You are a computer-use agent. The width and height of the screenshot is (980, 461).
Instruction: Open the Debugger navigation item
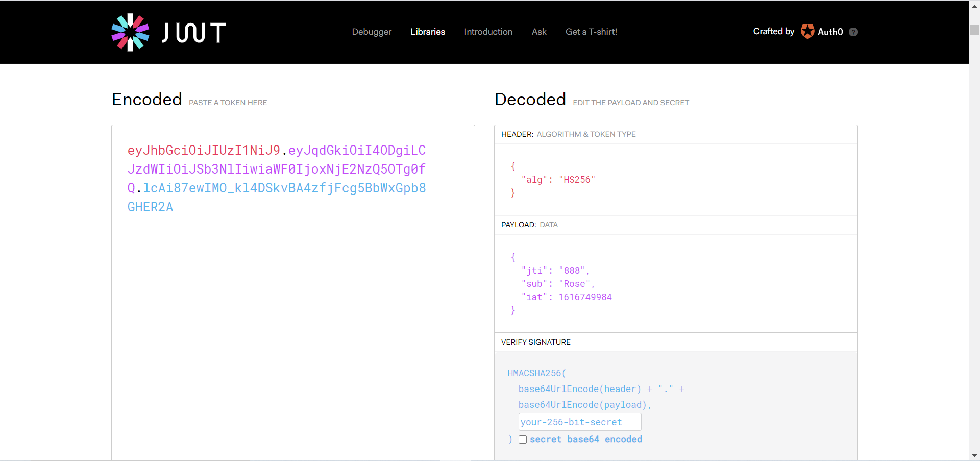click(372, 32)
